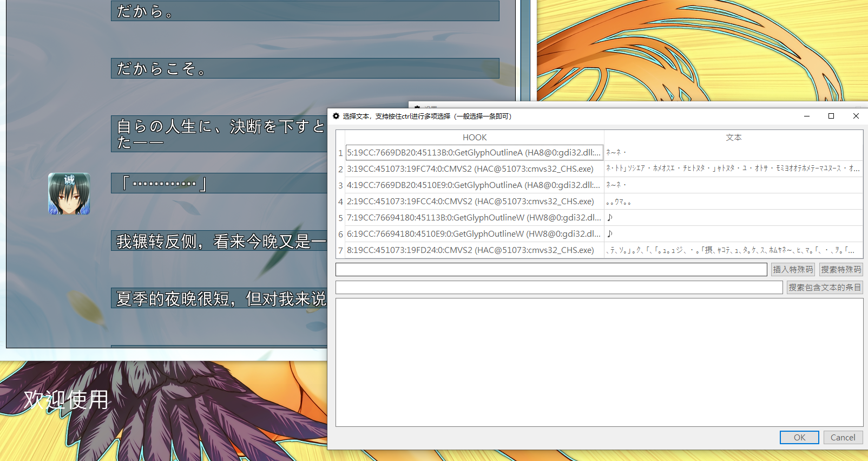The width and height of the screenshot is (868, 461).
Task: Focus the special code input field
Action: click(x=551, y=269)
